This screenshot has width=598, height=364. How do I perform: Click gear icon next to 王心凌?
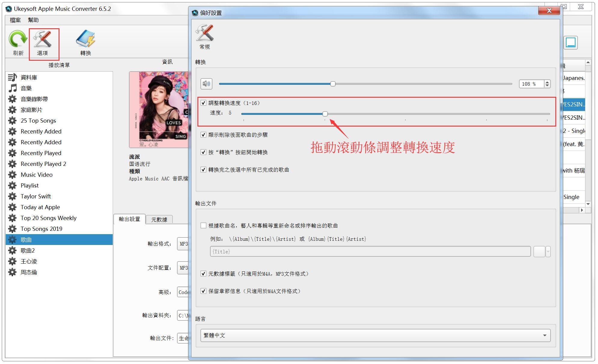point(12,261)
